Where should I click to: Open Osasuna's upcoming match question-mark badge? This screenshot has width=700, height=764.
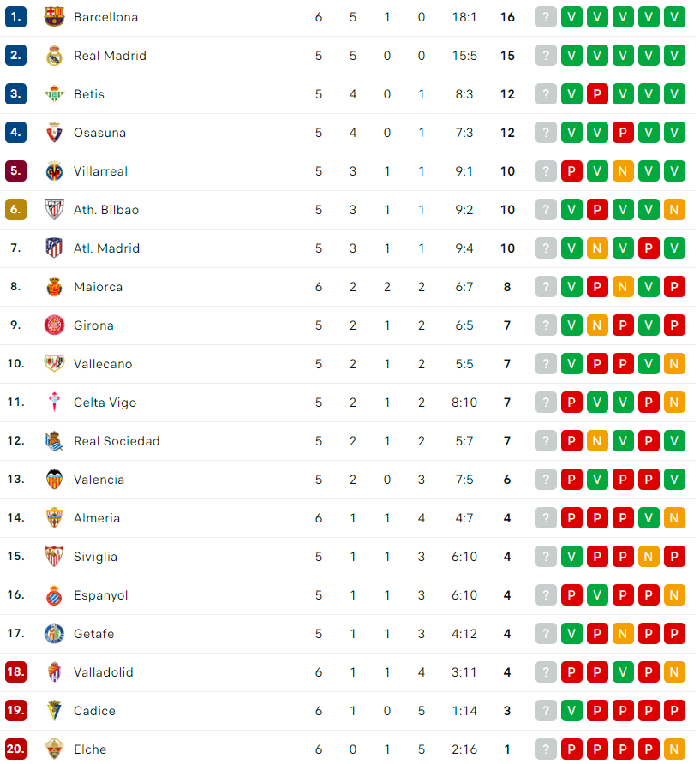pyautogui.click(x=546, y=133)
